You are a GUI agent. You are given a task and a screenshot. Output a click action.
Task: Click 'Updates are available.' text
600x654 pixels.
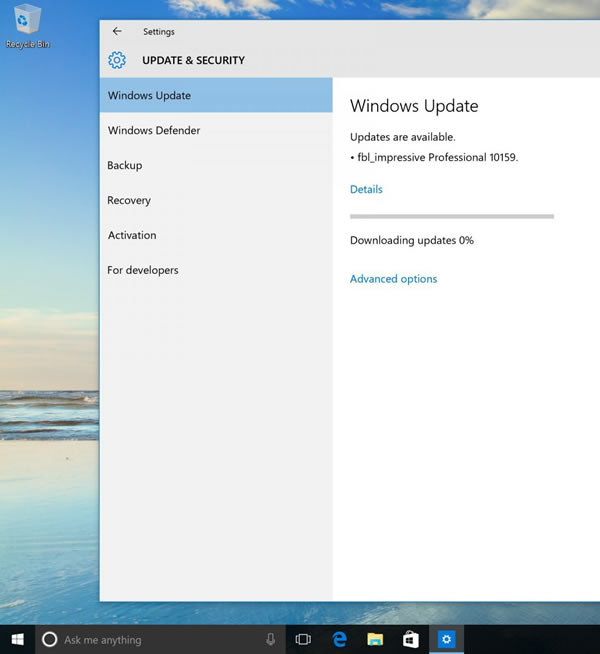tap(402, 137)
